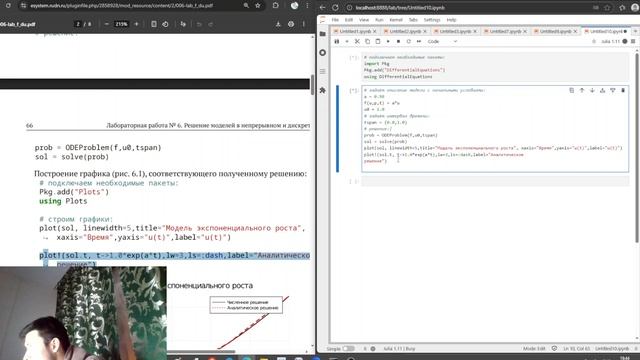640x360 pixels.
Task: Go back in the JupyterLab browser window
Action: pos(322,7)
